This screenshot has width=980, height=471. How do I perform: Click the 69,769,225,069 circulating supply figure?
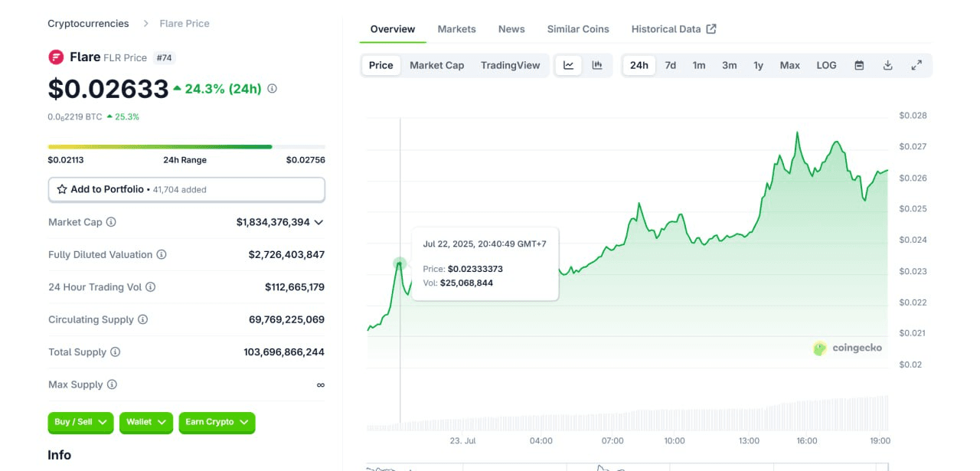(x=286, y=319)
